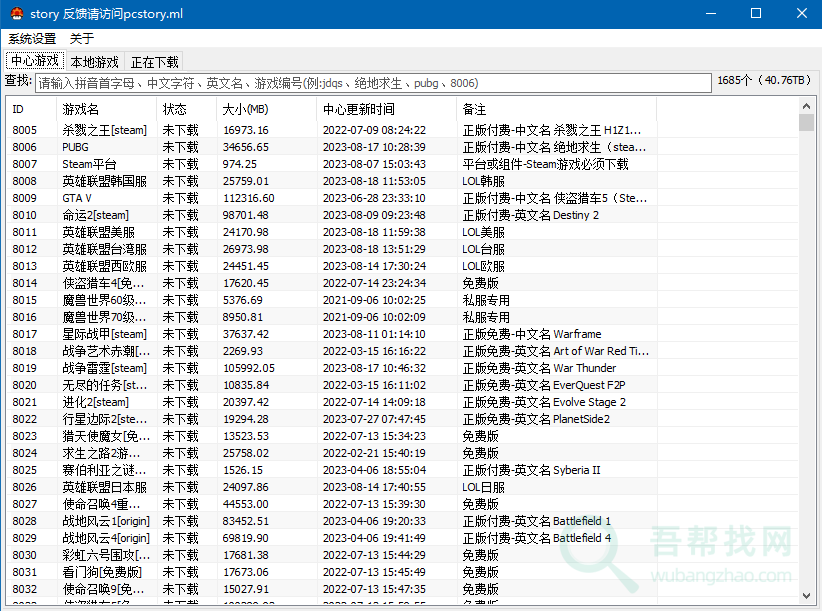Maximize the story application window
This screenshot has width=822, height=611.
756,14
